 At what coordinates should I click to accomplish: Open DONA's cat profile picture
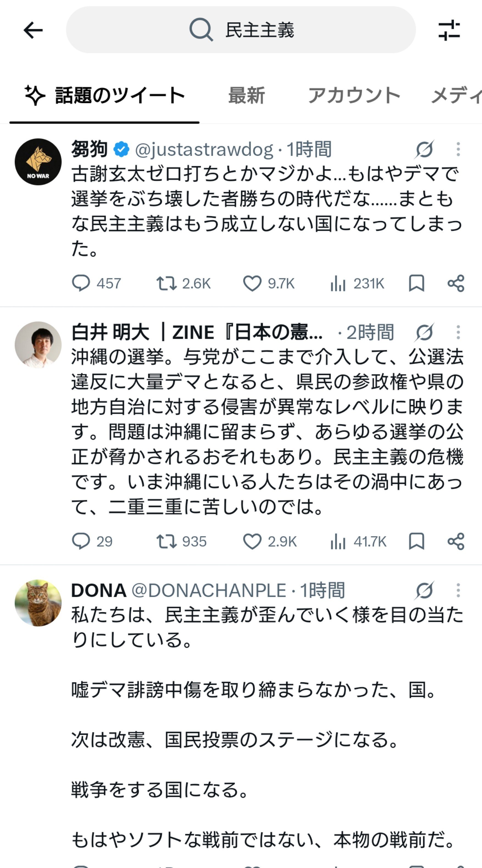click(38, 603)
